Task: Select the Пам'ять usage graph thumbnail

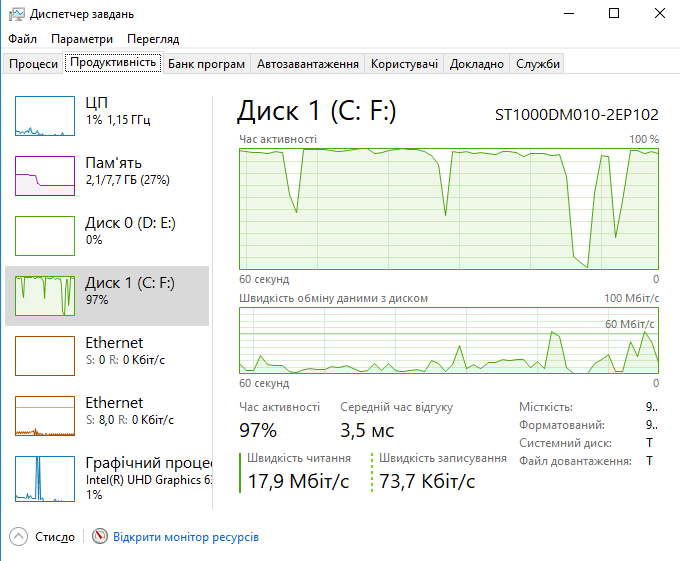Action: [x=45, y=176]
